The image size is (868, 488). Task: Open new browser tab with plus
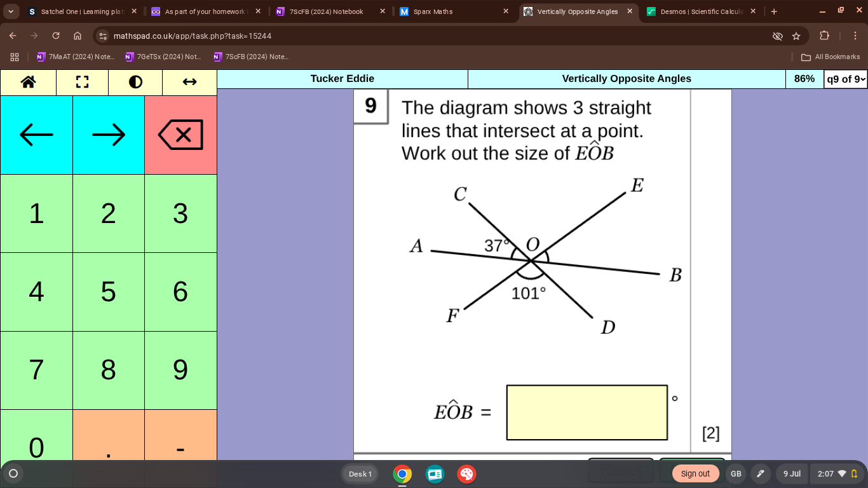coord(774,11)
